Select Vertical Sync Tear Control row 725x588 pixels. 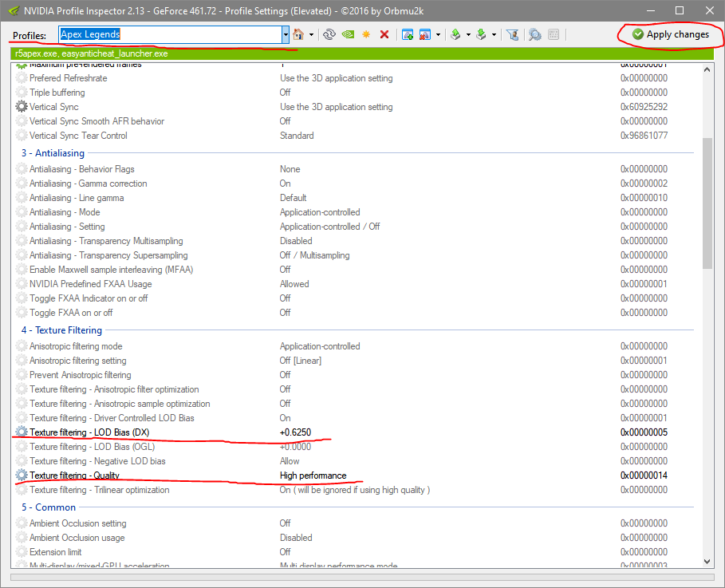pos(356,136)
